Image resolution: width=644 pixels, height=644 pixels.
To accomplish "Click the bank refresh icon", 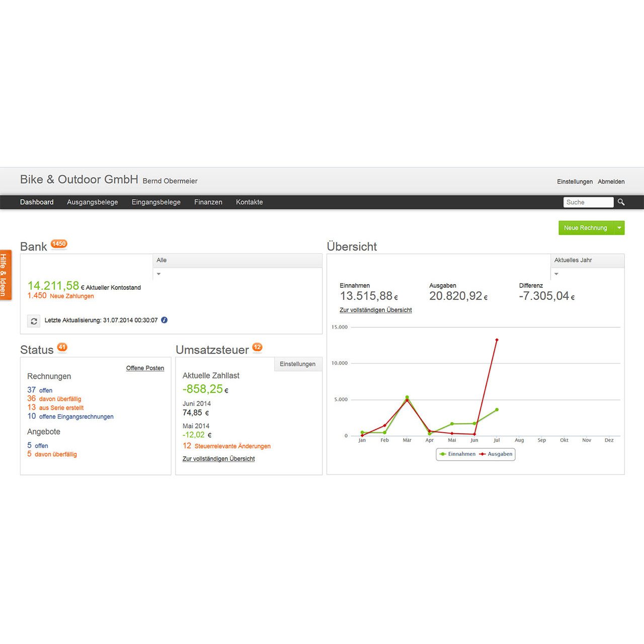I will [x=34, y=321].
